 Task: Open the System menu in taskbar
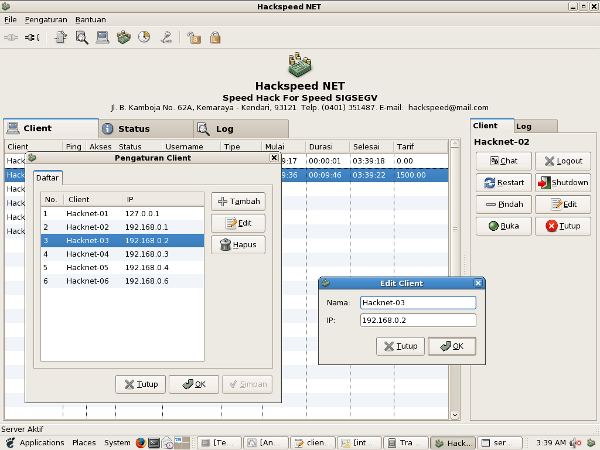click(117, 443)
